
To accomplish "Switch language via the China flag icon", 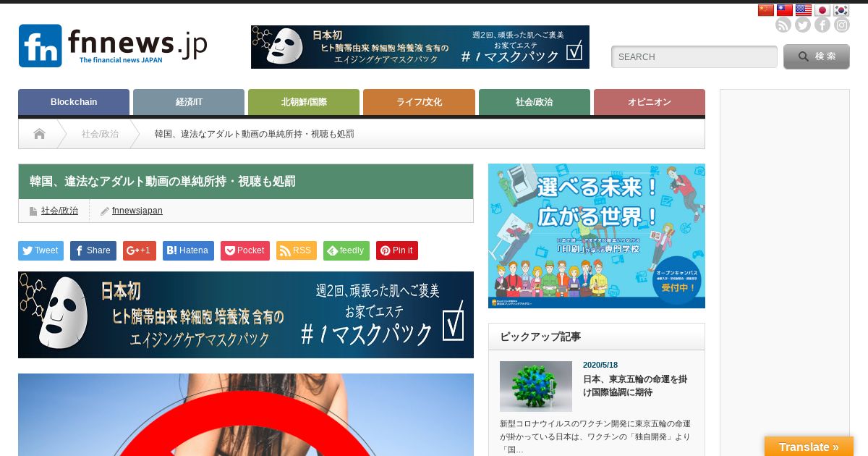I will coord(766,10).
